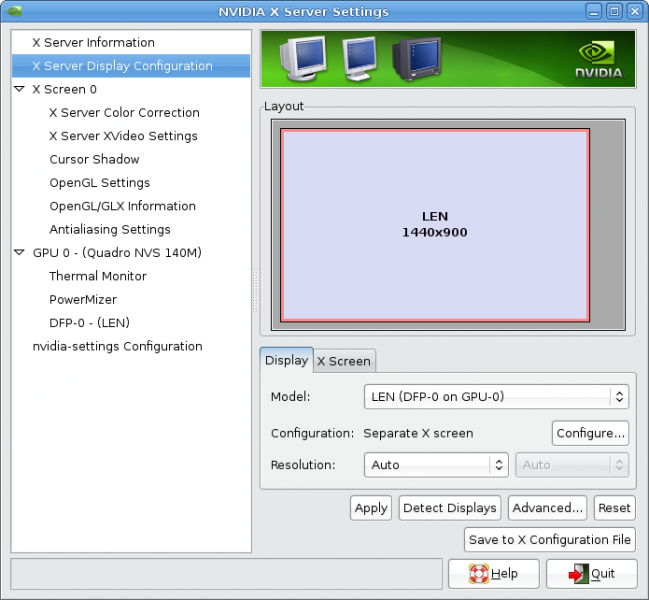Click the lifebuoy icon on Help button
Viewport: 649px width, 600px height.
(x=478, y=574)
